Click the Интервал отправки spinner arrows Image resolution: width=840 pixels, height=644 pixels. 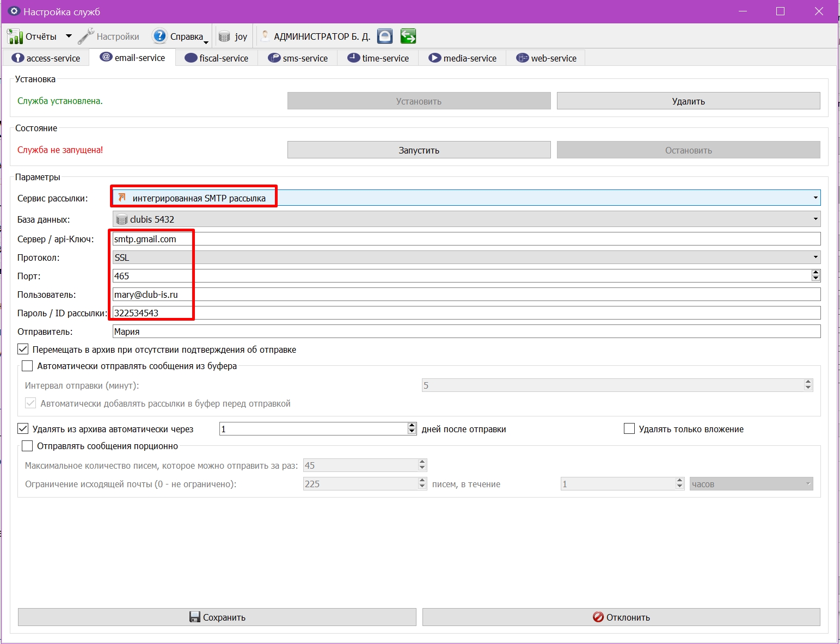point(808,385)
